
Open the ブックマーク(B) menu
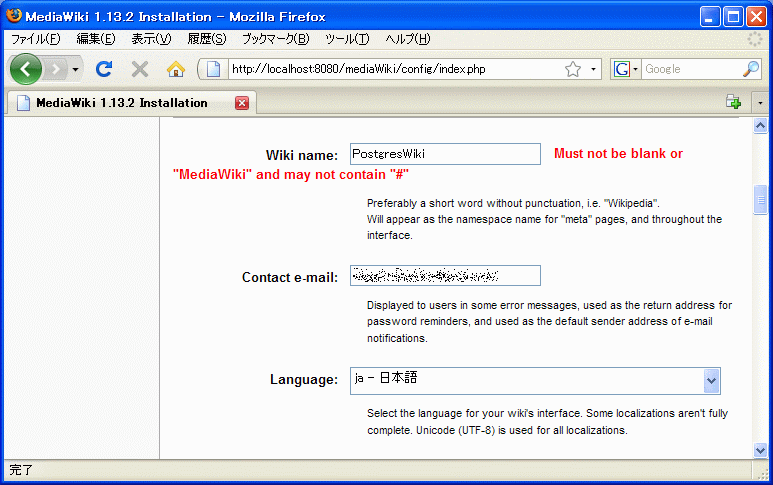[275, 39]
